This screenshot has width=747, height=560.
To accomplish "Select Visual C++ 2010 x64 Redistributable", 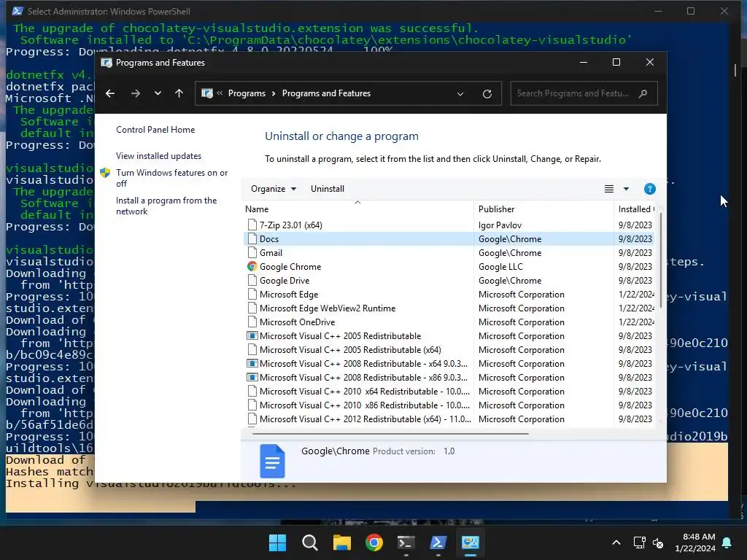I will 365,391.
